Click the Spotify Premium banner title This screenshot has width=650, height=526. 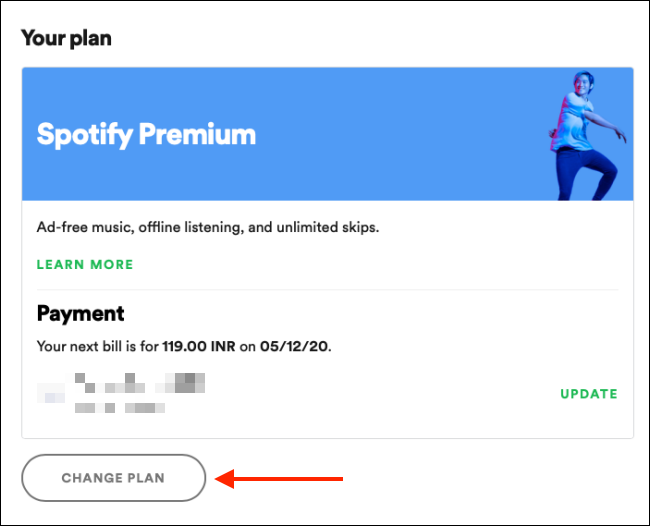pos(146,135)
